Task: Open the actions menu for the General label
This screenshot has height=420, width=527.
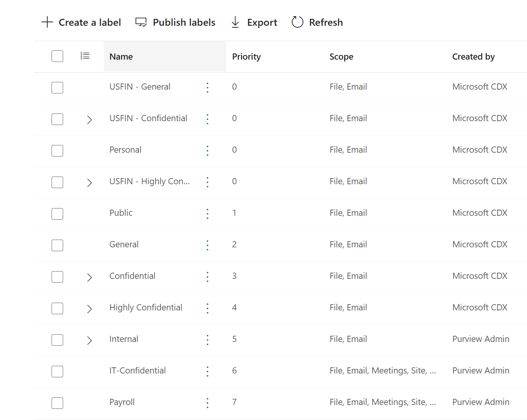Action: click(207, 245)
